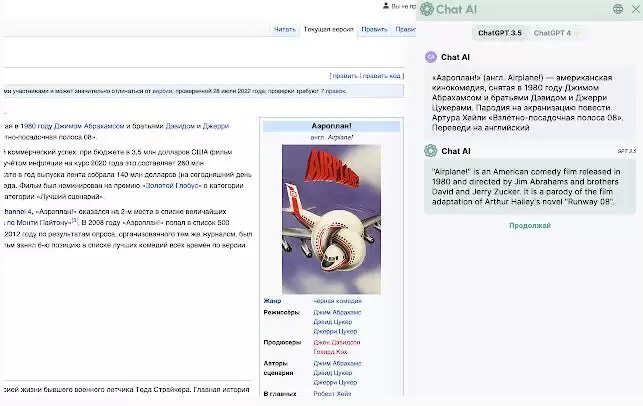Open the Читать tab on Wikipedia
This screenshot has height=406, width=643.
[x=285, y=30]
